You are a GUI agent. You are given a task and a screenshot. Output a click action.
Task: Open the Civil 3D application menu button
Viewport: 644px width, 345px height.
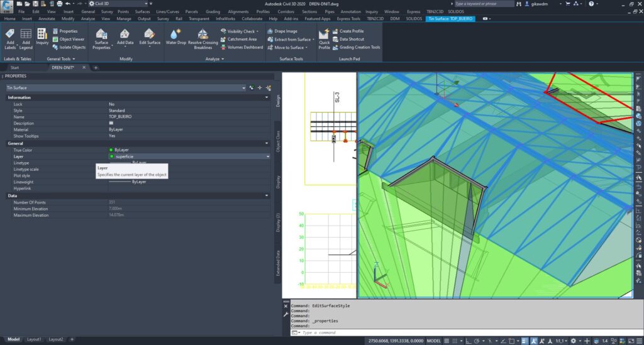(7, 7)
